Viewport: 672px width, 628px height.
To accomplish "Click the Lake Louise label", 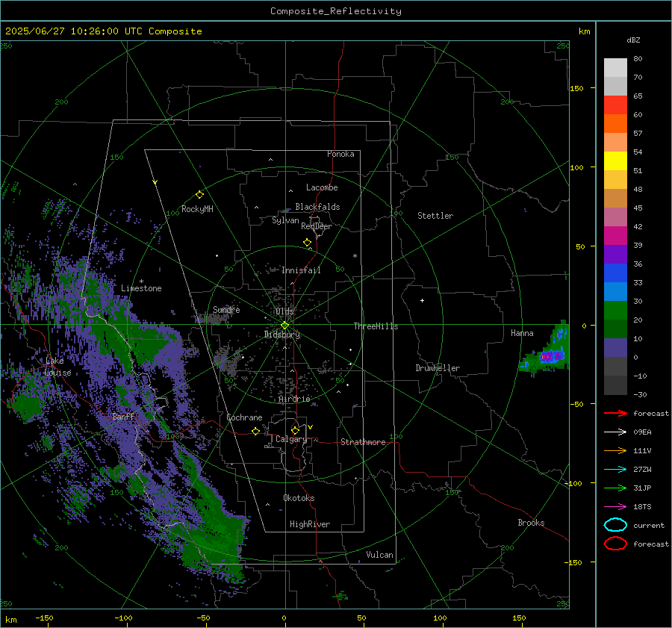I will coord(57,367).
